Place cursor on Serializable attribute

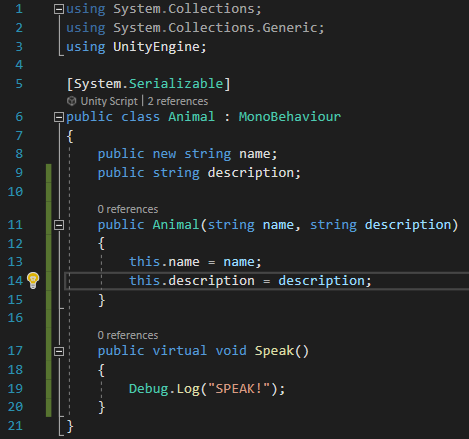click(x=176, y=84)
